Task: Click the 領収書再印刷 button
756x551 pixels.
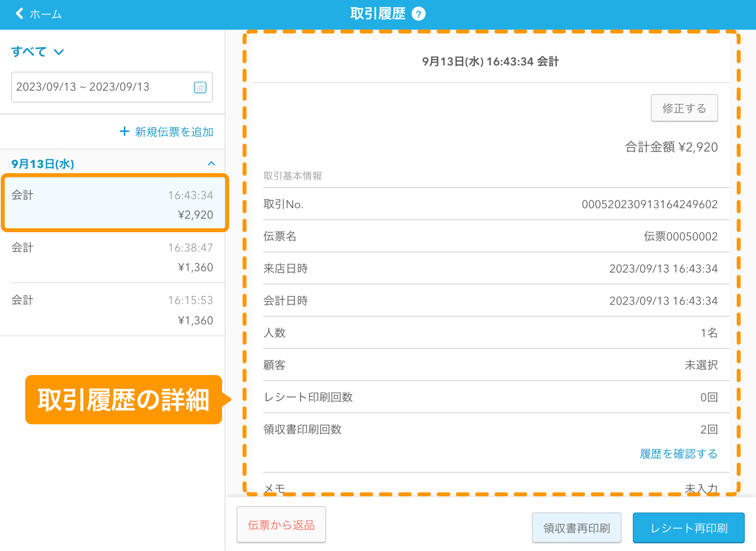Action: click(x=576, y=528)
